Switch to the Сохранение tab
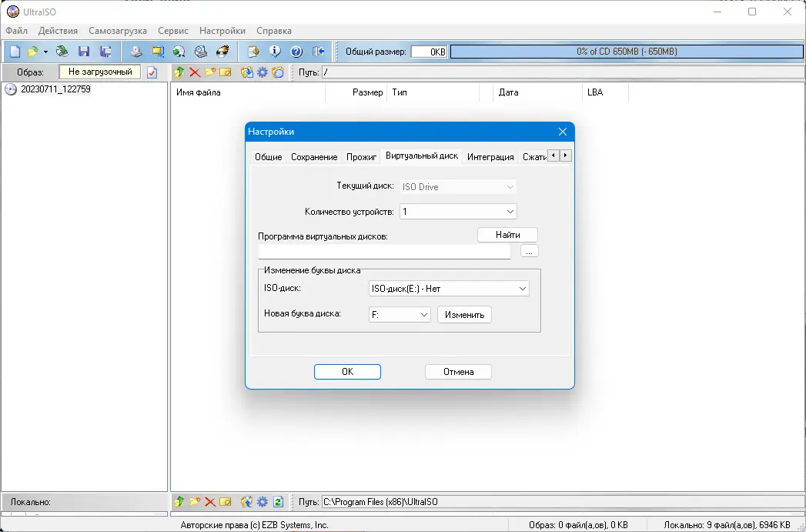Viewport: 806px width, 532px height. [x=314, y=157]
